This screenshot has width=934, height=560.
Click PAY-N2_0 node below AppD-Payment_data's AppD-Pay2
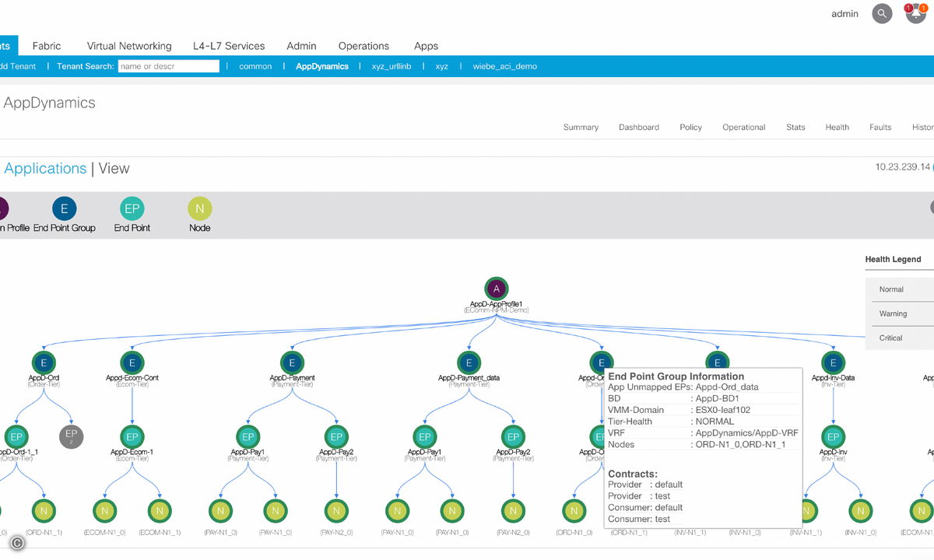[x=513, y=511]
